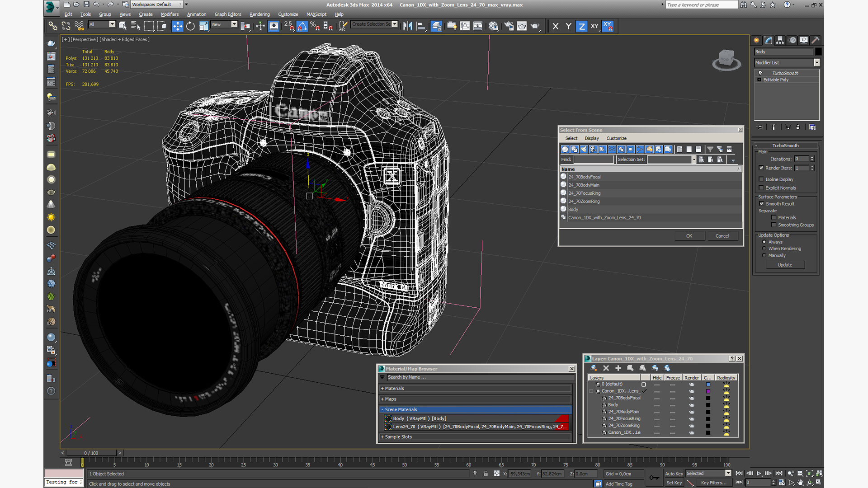The height and width of the screenshot is (488, 868).
Task: Click the Unlink Selection tool
Action: point(66,26)
